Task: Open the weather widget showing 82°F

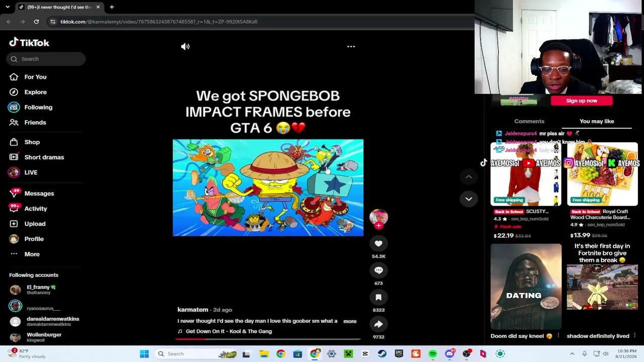Action: [x=26, y=353]
